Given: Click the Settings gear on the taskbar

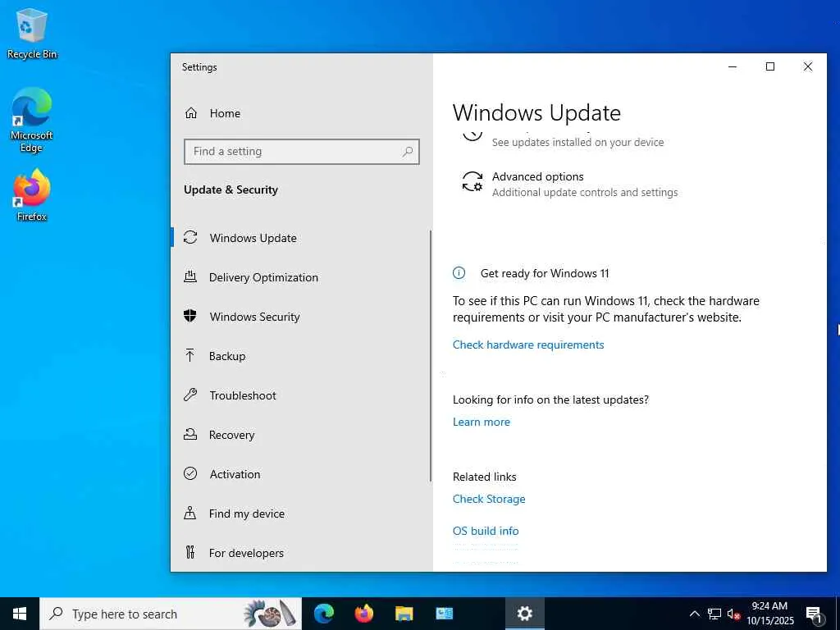Looking at the screenshot, I should 524,614.
